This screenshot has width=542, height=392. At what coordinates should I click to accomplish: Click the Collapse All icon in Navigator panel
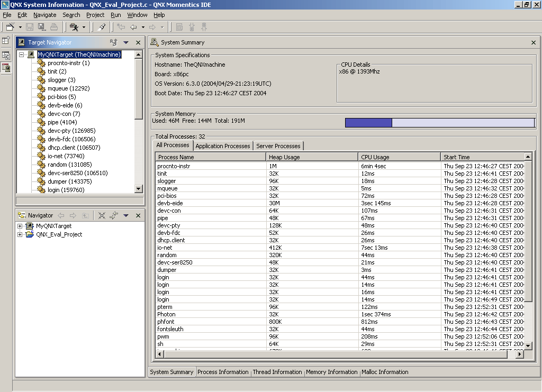[x=102, y=215]
